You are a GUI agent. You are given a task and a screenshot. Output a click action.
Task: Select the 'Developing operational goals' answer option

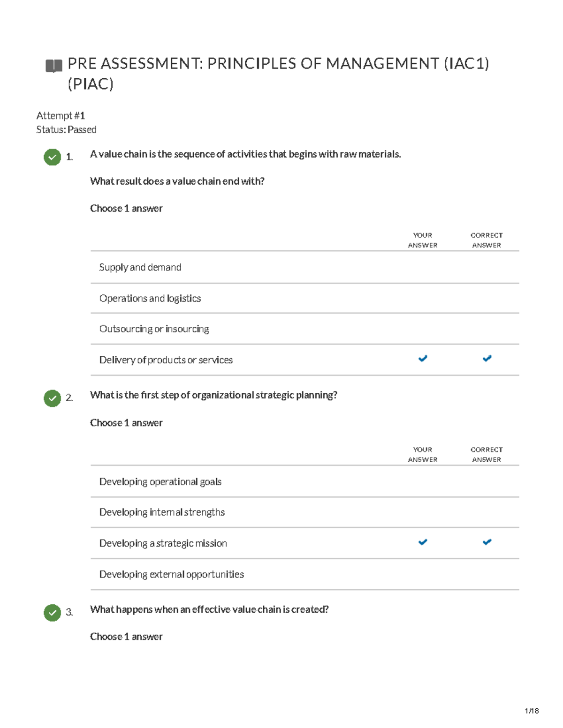160,481
